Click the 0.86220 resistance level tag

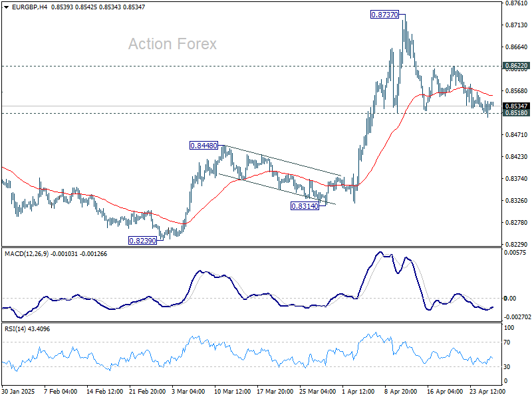516,66
